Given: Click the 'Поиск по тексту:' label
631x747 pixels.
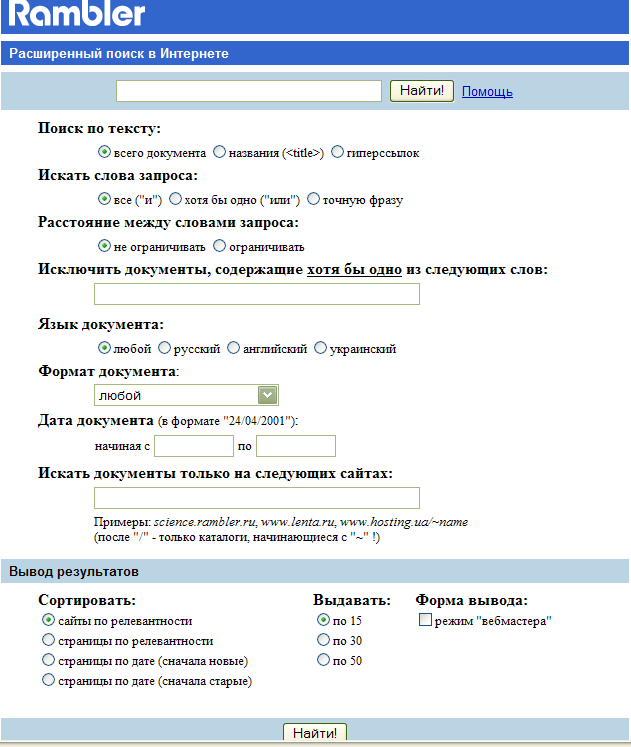Looking at the screenshot, I should [100, 129].
